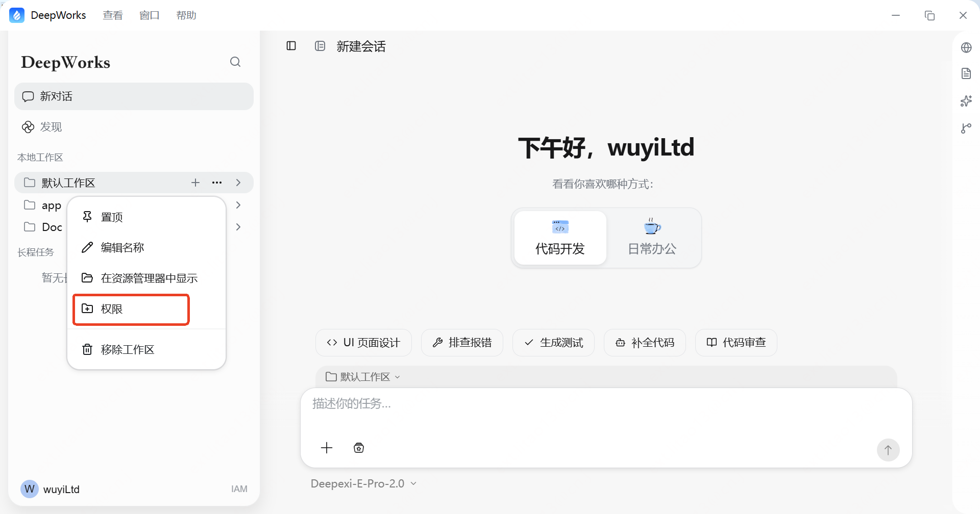This screenshot has height=514, width=980.
Task: Click the DeepWorks menu bar title
Action: (x=58, y=15)
